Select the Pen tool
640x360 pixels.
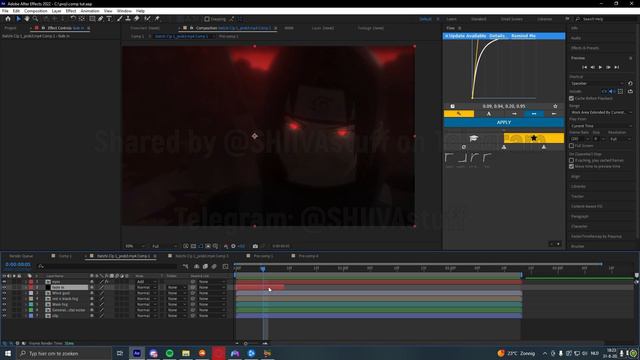[x=100, y=19]
